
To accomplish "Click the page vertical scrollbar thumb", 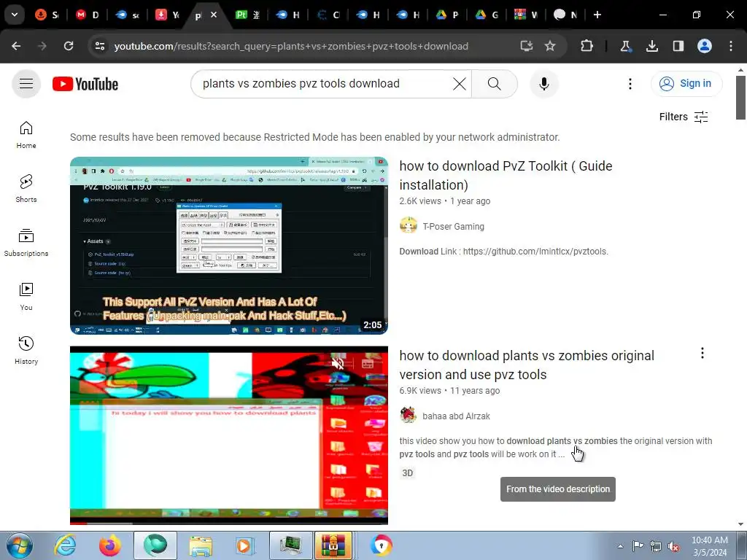I will pos(740,98).
